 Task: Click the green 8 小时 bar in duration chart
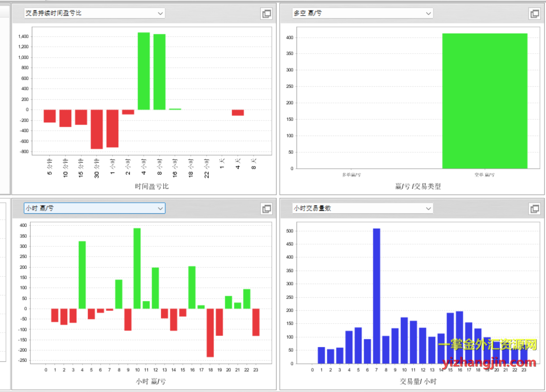point(160,72)
